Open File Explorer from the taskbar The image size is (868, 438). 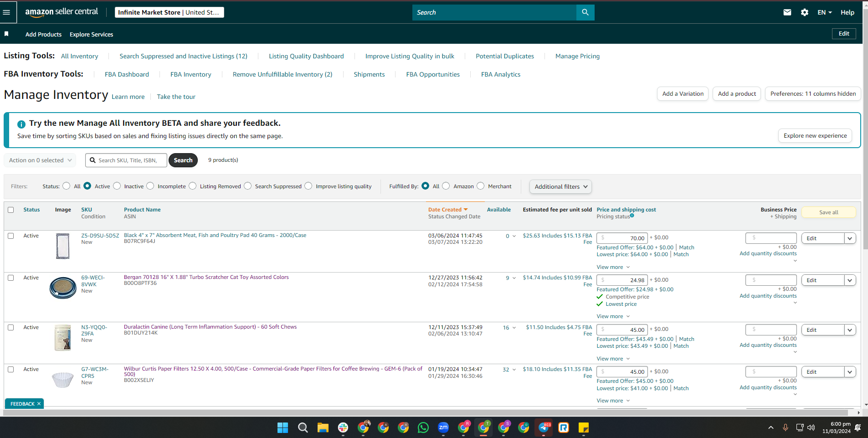point(323,428)
